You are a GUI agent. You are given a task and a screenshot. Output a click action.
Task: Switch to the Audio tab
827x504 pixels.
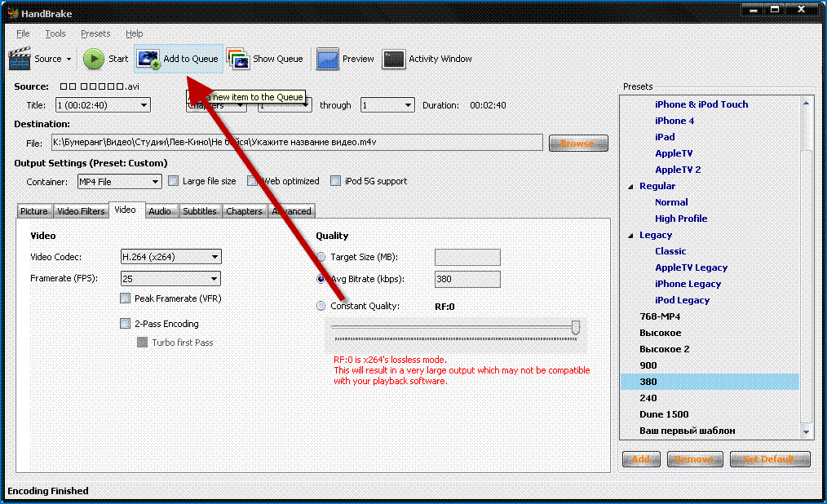pyautogui.click(x=160, y=211)
